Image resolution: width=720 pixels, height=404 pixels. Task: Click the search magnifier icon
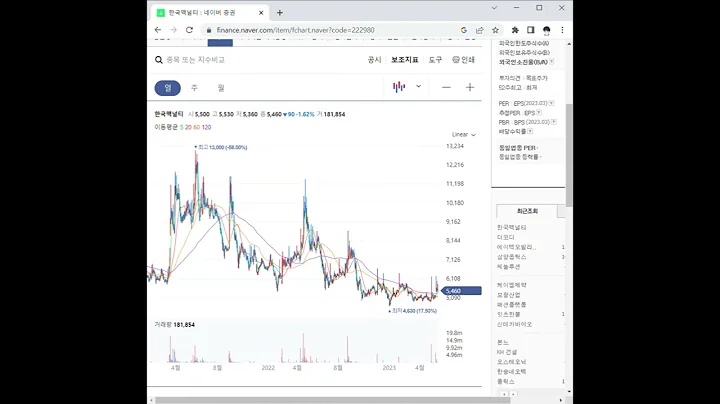tap(158, 60)
